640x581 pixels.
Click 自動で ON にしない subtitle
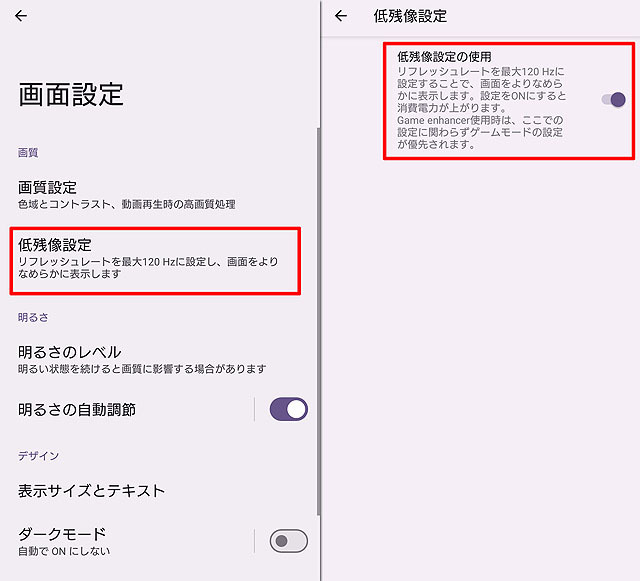pos(64,551)
